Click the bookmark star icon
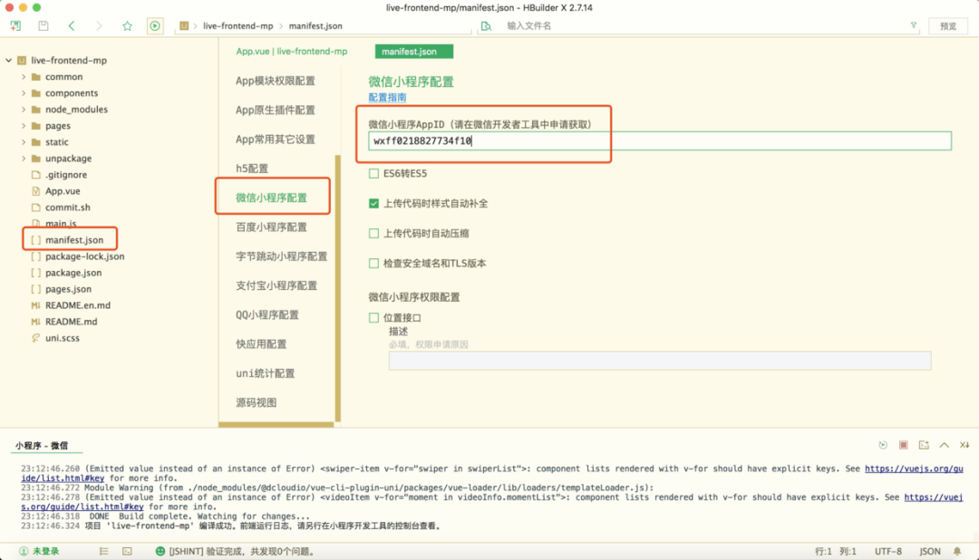The image size is (979, 560). click(x=128, y=25)
